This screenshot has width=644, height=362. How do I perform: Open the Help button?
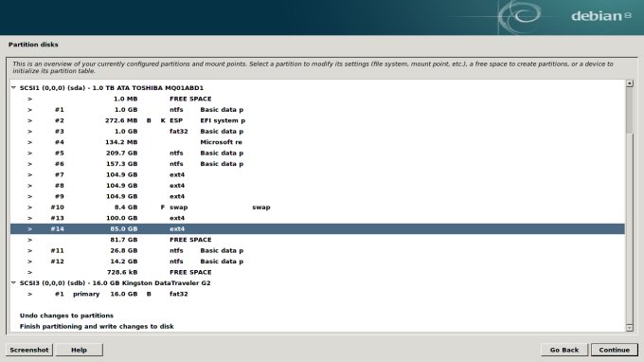tap(79, 350)
